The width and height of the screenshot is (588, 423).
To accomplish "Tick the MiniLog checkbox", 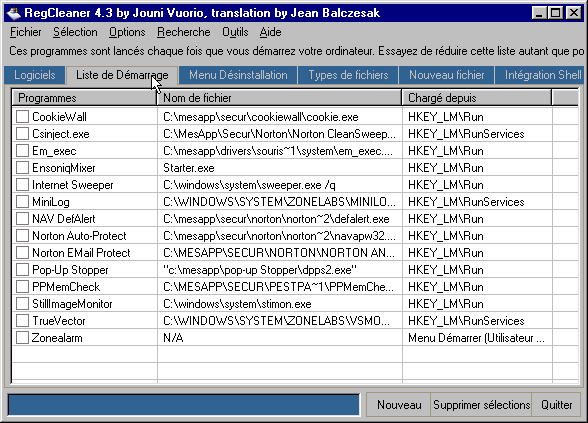I will (x=22, y=202).
